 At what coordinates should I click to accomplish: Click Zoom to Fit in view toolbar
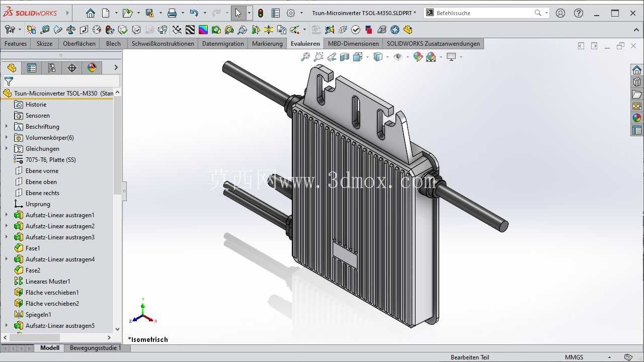click(305, 57)
